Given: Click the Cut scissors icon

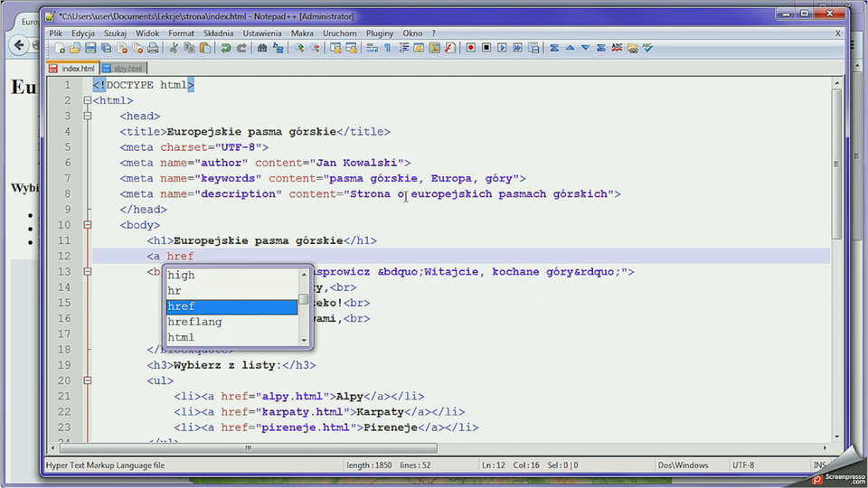Looking at the screenshot, I should (174, 48).
